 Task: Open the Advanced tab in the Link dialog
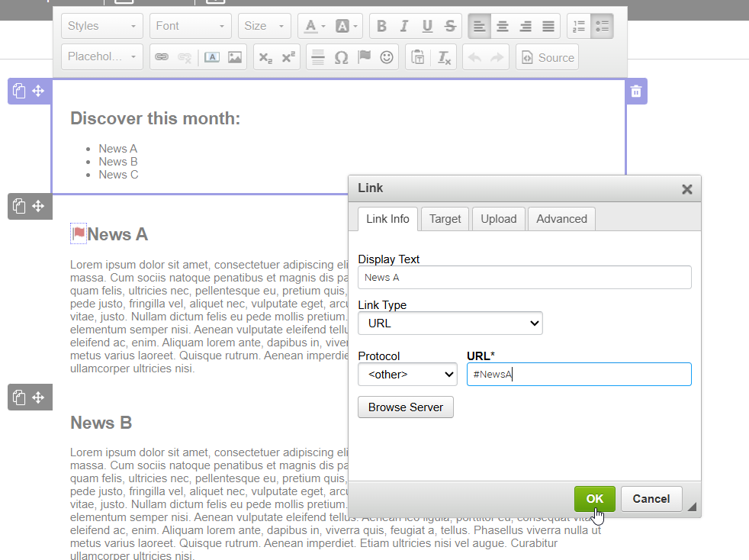tap(561, 219)
